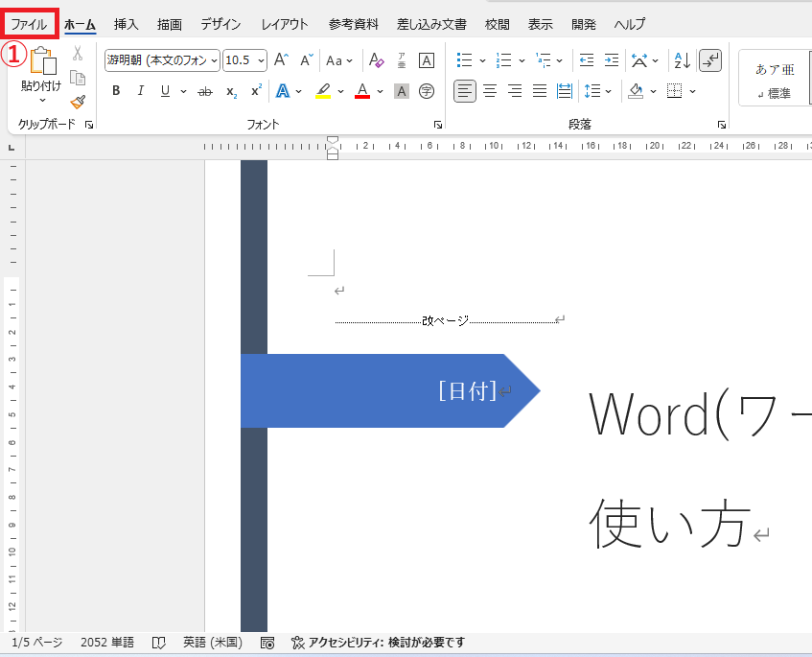Apply paragraph shading paint bucket
Image resolution: width=812 pixels, height=657 pixels.
[636, 92]
